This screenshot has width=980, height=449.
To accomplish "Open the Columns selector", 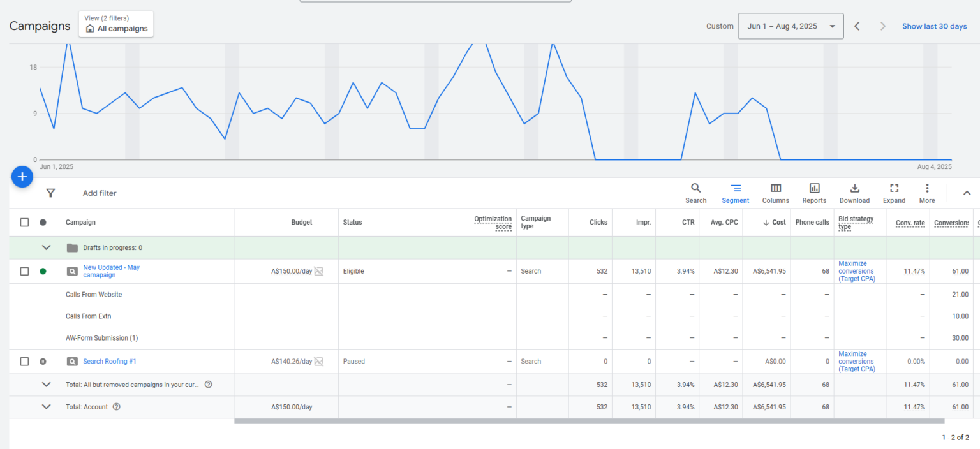I will click(775, 193).
